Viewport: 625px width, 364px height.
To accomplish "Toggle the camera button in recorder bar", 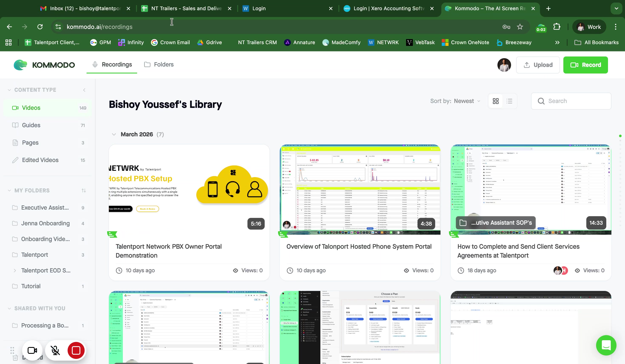I will 32,350.
